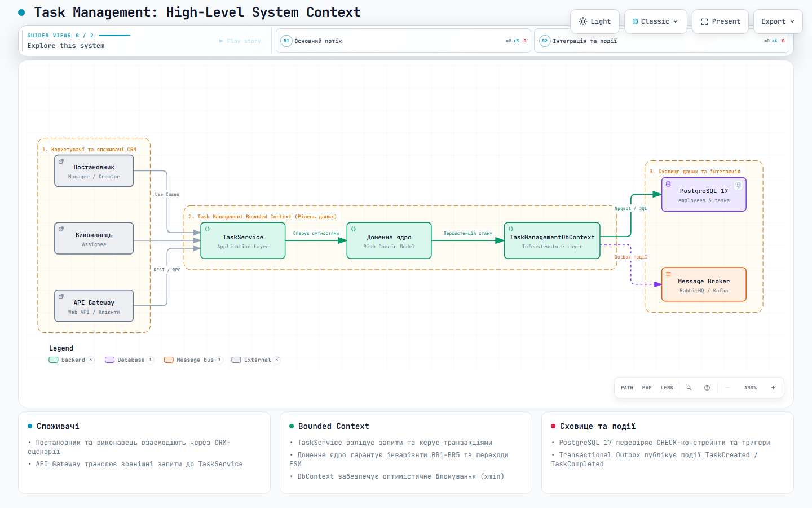812x508 pixels.
Task: Click External gray legend swatch
Action: (x=236, y=360)
